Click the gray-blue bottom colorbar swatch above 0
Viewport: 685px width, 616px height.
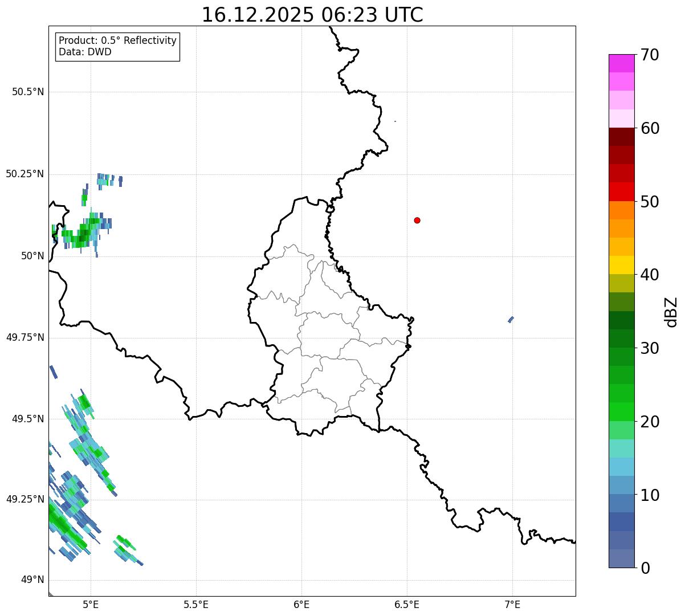click(621, 558)
